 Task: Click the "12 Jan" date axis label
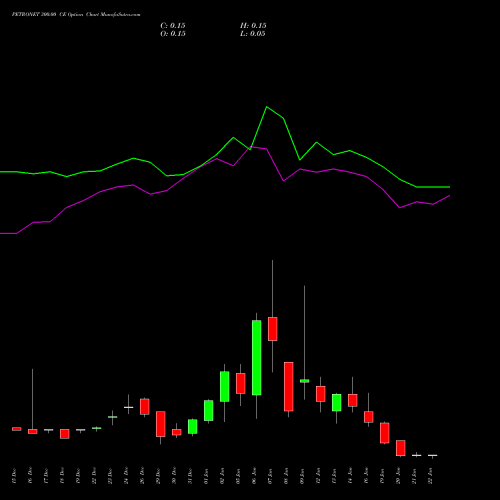click(x=318, y=476)
